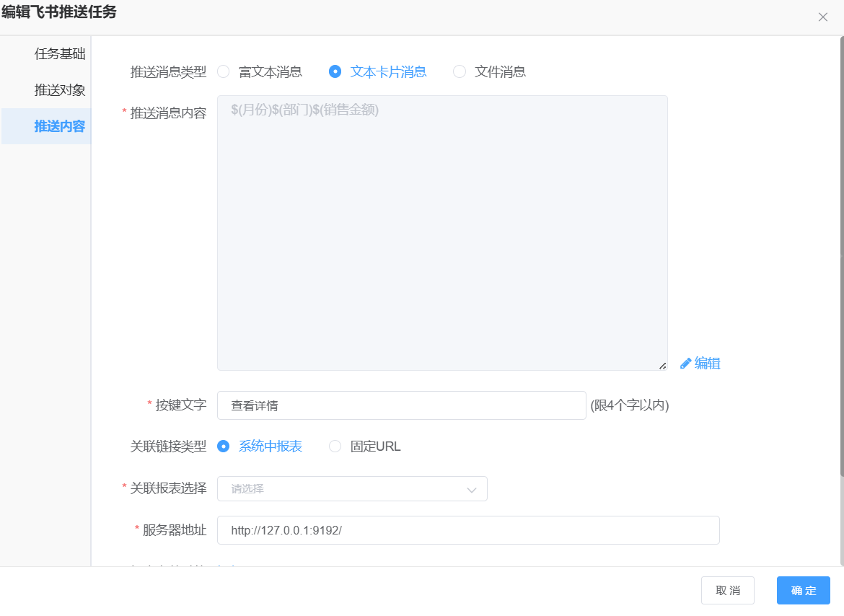Screen dimensions: 844x616
Task: Click the chevron arrow in 关联报表选择
Action: [472, 490]
